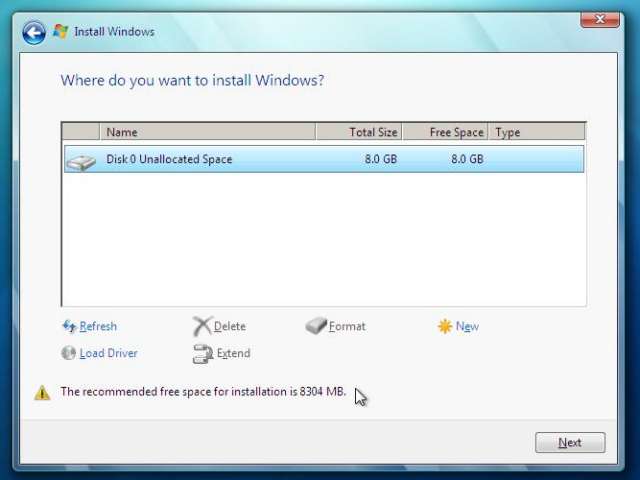Open the Refresh link
Image resolution: width=640 pixels, height=480 pixels.
98,326
